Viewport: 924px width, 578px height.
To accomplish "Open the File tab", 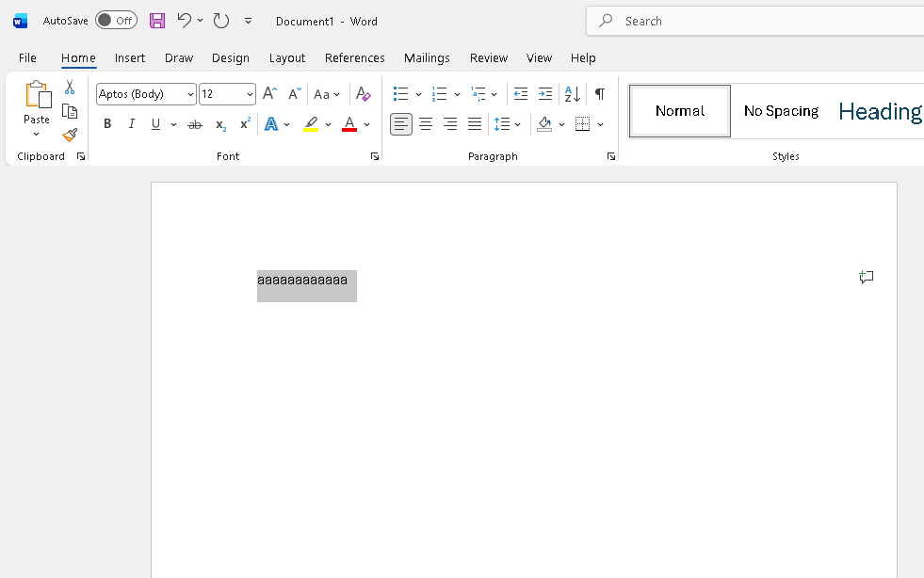I will pyautogui.click(x=27, y=57).
